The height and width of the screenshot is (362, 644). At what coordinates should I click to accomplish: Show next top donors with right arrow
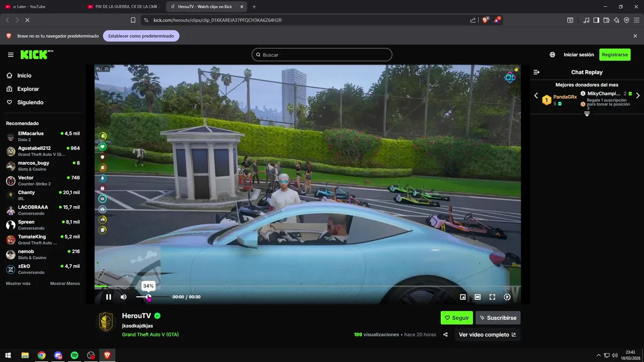point(637,96)
